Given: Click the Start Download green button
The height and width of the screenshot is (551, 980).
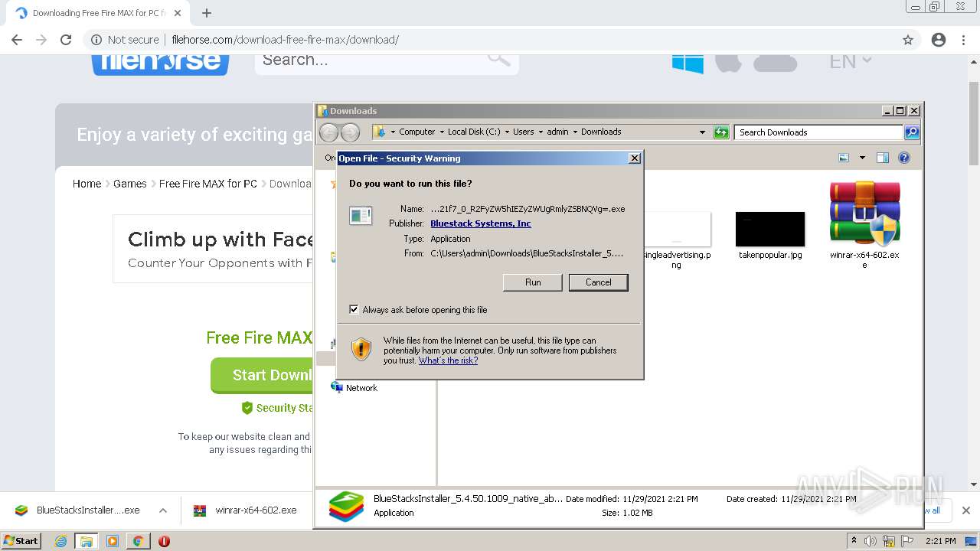Looking at the screenshot, I should click(262, 375).
